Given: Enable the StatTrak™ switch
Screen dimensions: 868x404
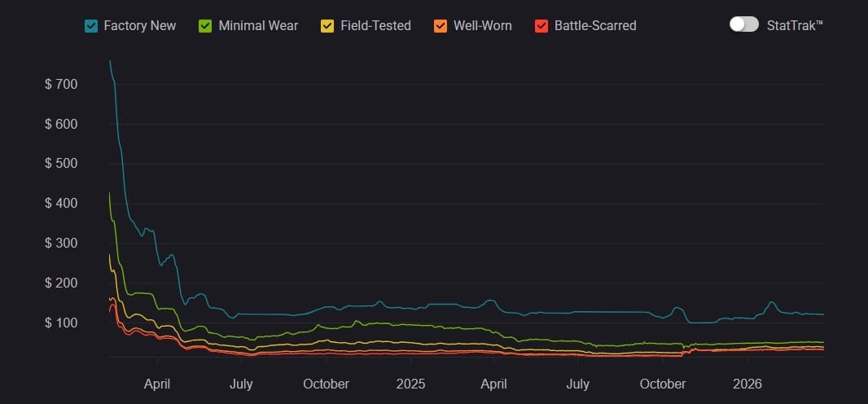Looking at the screenshot, I should pyautogui.click(x=744, y=24).
